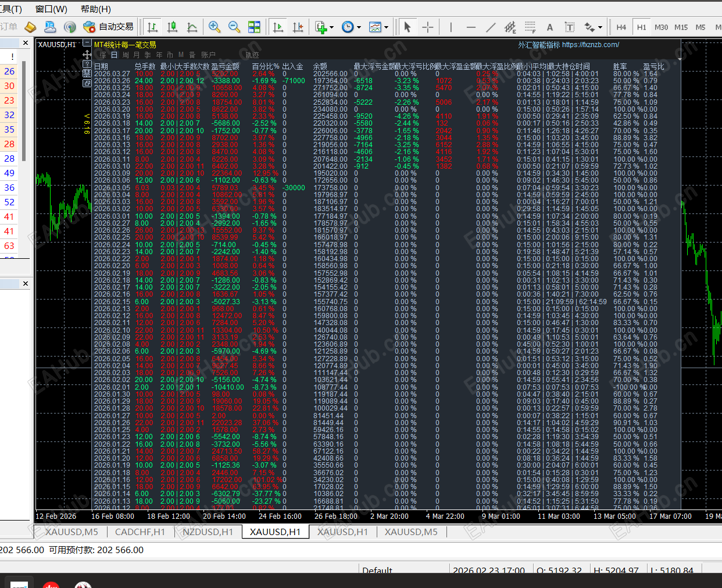The height and width of the screenshot is (588, 722).
Task: Open the Arrows objects icon
Action: tap(589, 27)
